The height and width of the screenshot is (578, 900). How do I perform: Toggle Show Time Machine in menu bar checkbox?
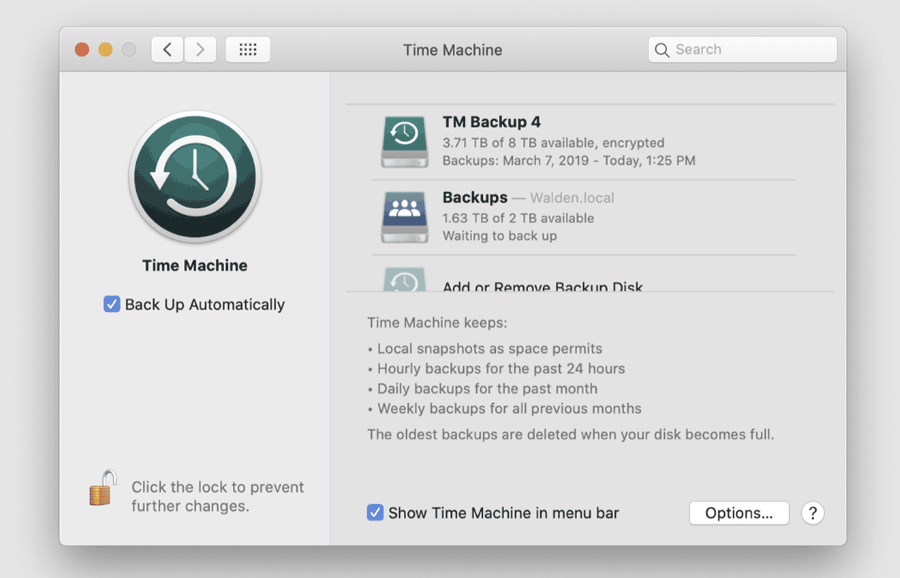[x=375, y=512]
